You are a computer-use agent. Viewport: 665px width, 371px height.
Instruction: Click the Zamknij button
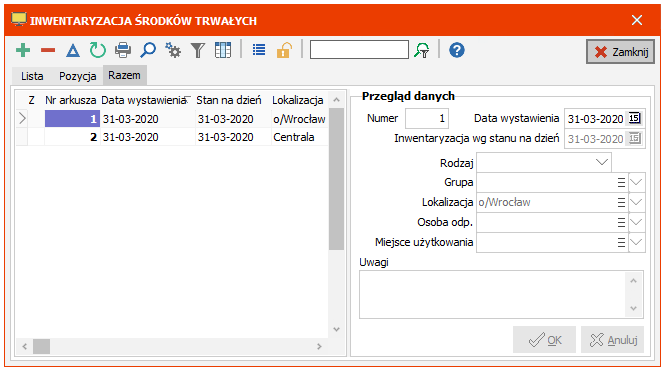620,52
